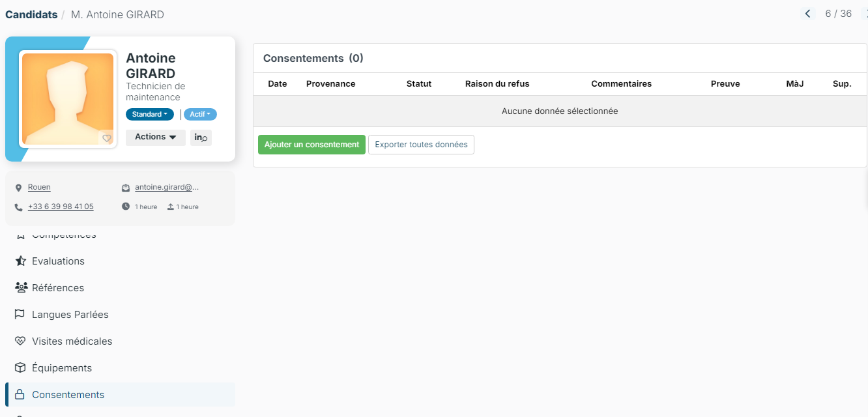Image resolution: width=868 pixels, height=417 pixels.
Task: Open the Standard type dropdown
Action: tap(150, 115)
